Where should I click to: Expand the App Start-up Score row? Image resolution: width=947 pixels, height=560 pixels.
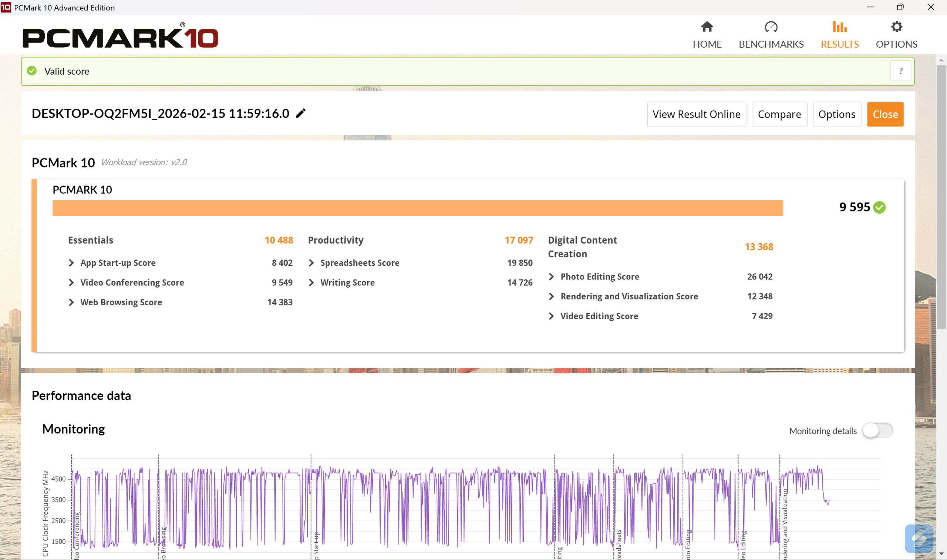[x=71, y=263]
